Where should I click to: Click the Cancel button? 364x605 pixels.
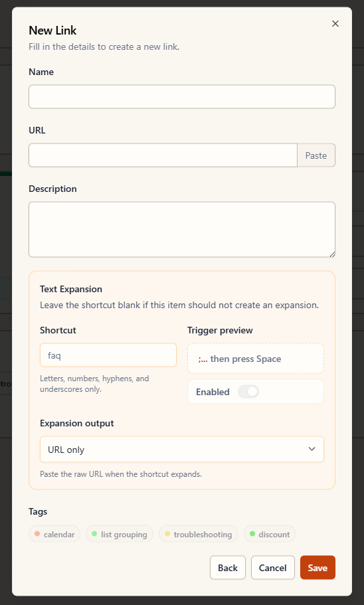point(272,568)
